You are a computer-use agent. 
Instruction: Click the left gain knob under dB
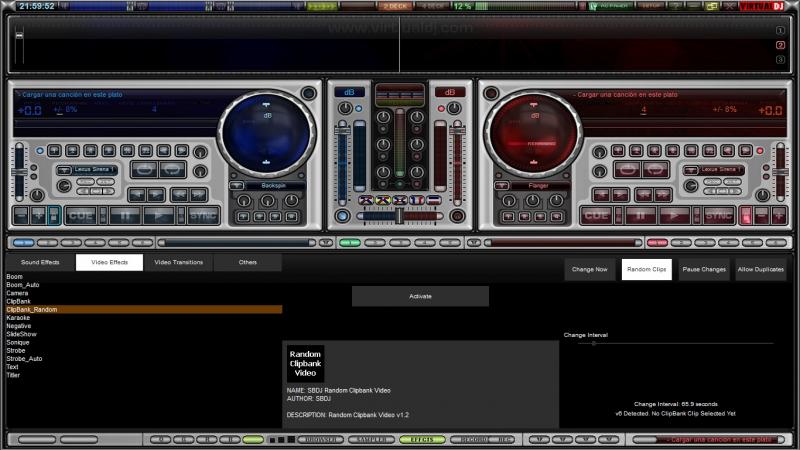[x=345, y=108]
